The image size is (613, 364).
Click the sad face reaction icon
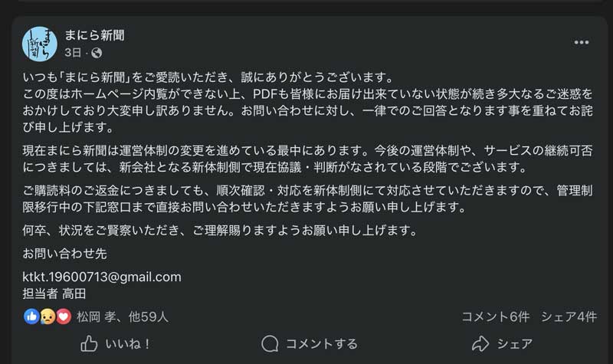tap(48, 316)
